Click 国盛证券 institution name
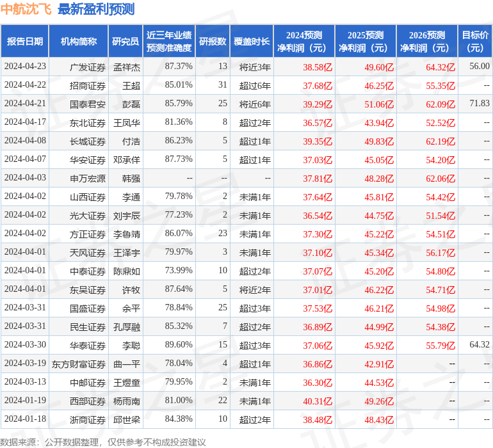Screen dimensions: 493x448 click(88, 308)
